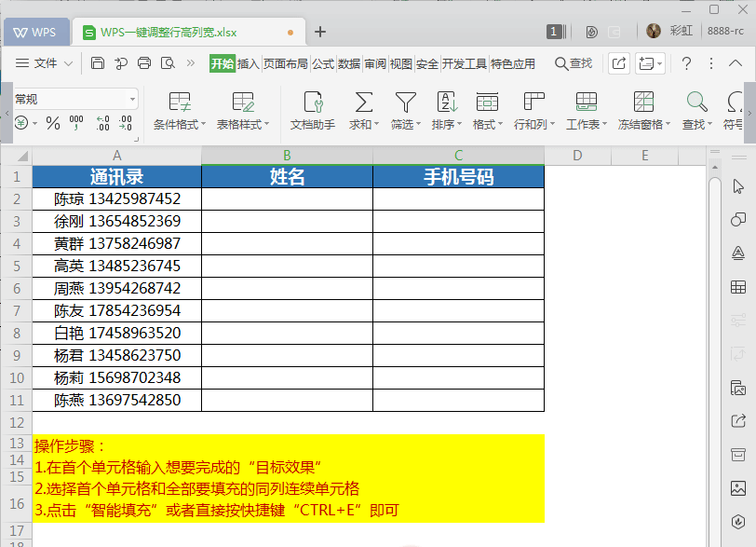Screen dimensions: 756x547
Task: Decrease decimal places
Action: tap(126, 123)
